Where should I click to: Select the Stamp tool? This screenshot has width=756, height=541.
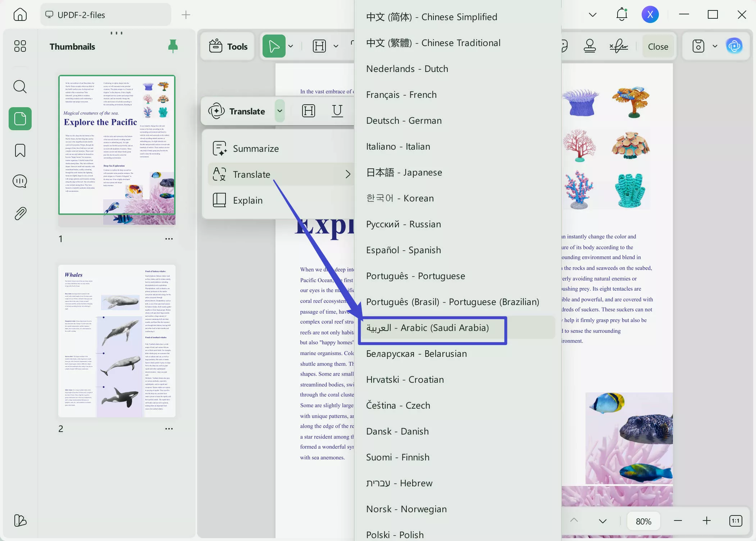coord(589,46)
